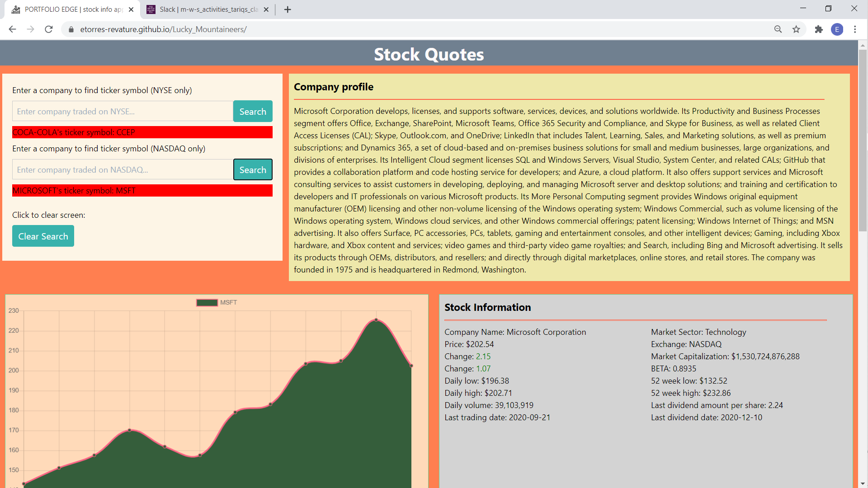Viewport: 868px width, 488px height.
Task: Click the Market Capitalization value
Action: [765, 357]
